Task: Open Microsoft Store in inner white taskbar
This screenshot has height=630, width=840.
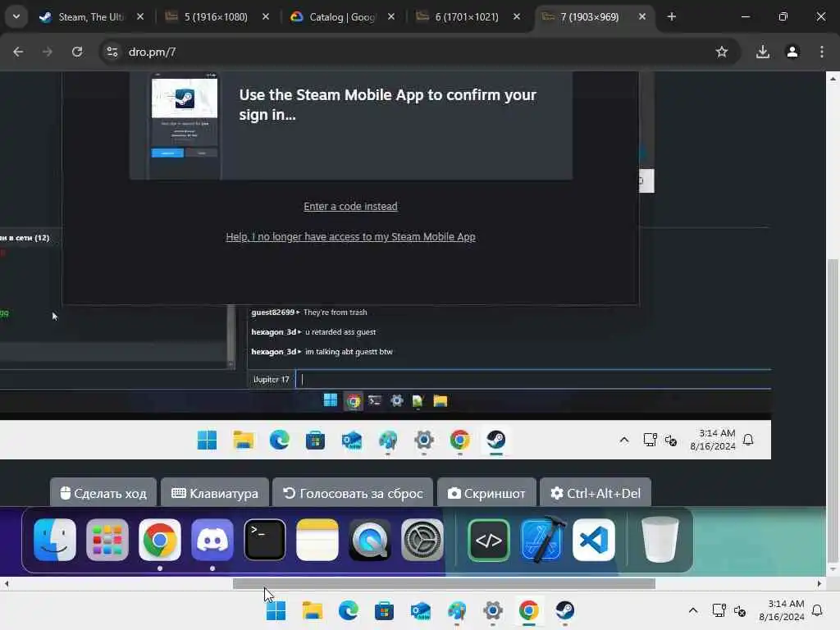Action: (x=316, y=441)
